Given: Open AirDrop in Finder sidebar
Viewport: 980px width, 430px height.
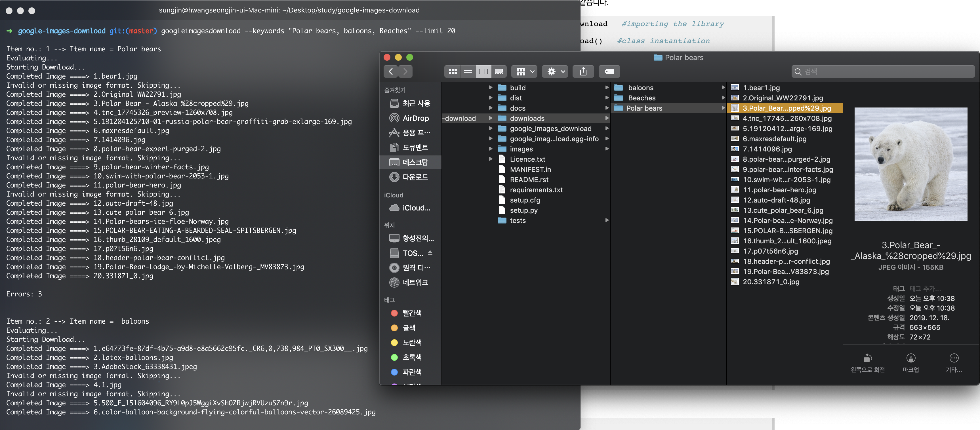Looking at the screenshot, I should (411, 118).
